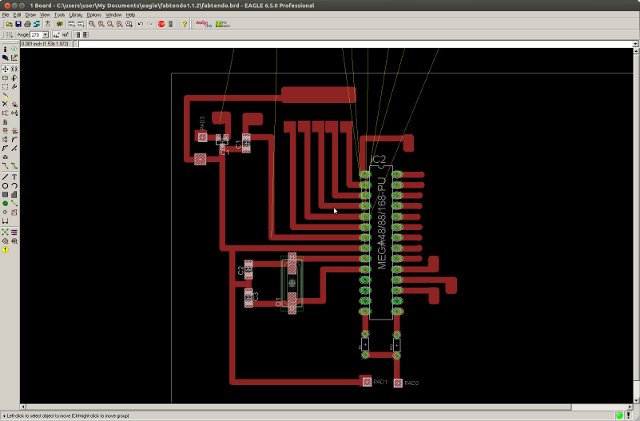
Task: Open the Edit menu
Action: pos(17,15)
